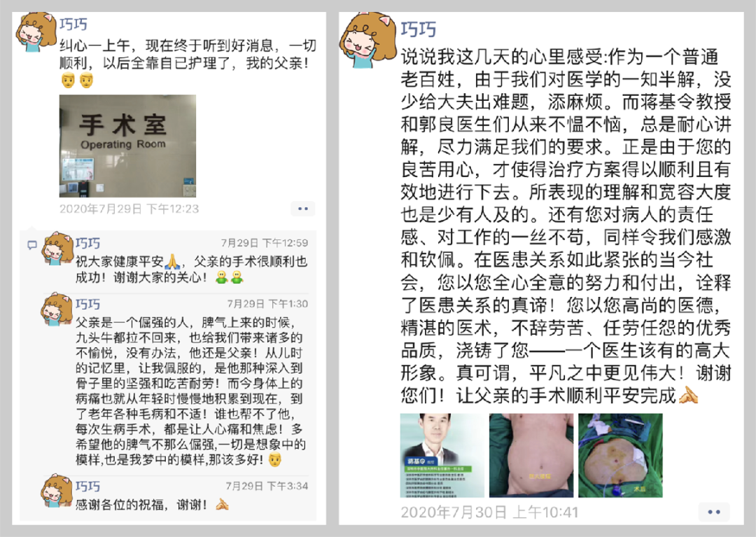Click the timestamp 2020年7月30日 上午10:41

[x=489, y=512]
